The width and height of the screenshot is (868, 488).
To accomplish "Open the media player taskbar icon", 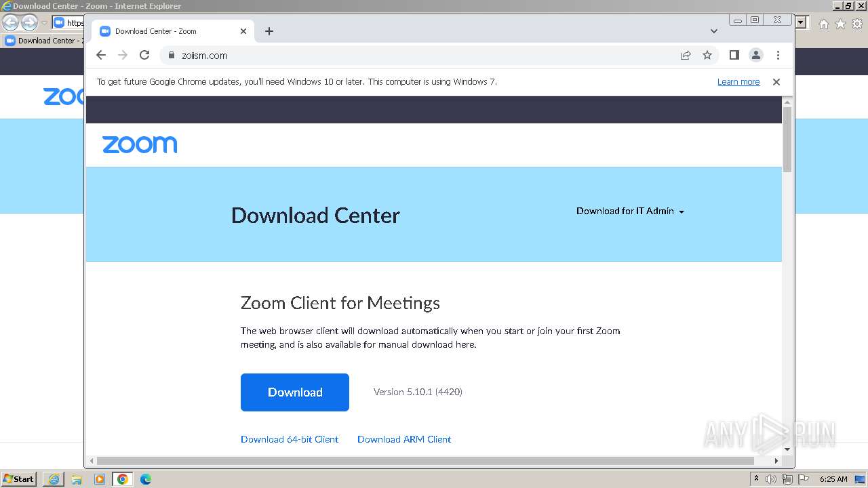I will (x=100, y=479).
